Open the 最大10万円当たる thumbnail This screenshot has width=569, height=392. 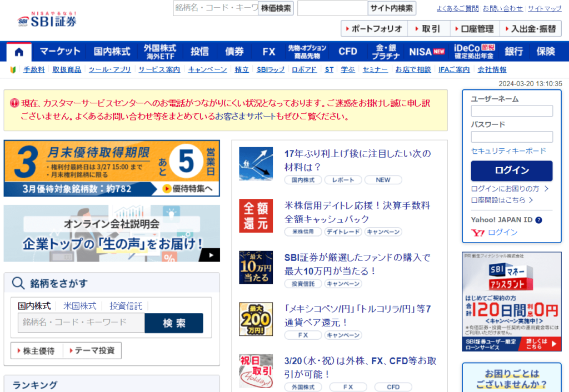(256, 267)
